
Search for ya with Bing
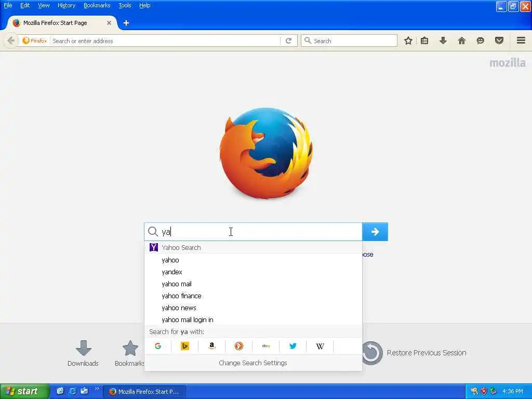coord(184,346)
